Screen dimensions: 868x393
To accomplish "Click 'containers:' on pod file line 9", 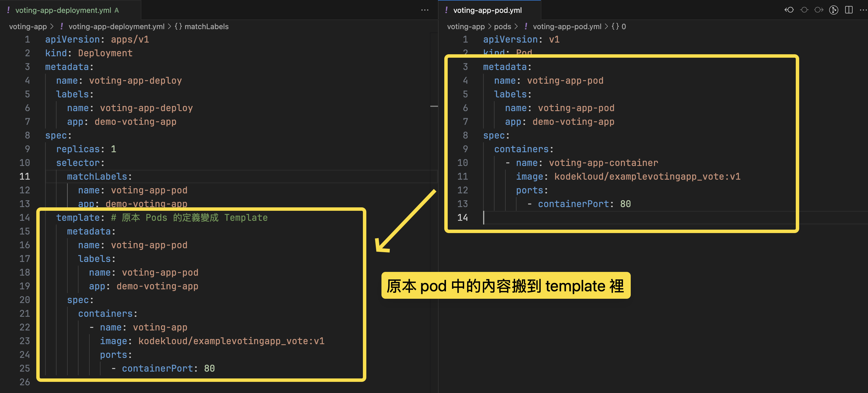I will [524, 149].
